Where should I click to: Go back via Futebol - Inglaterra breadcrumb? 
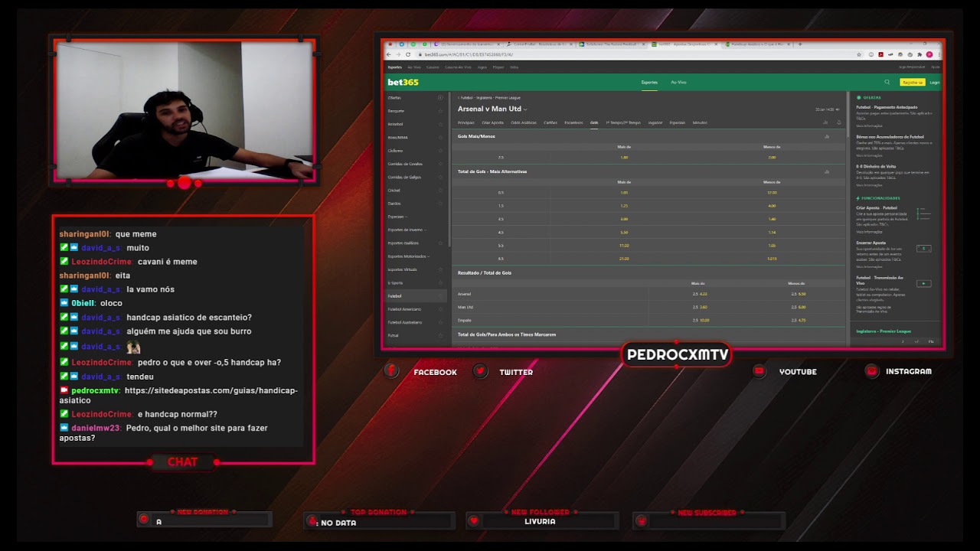click(489, 98)
